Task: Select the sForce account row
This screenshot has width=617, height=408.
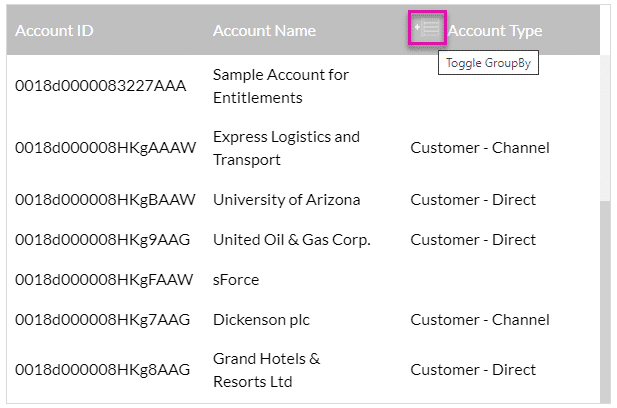Action: (236, 280)
